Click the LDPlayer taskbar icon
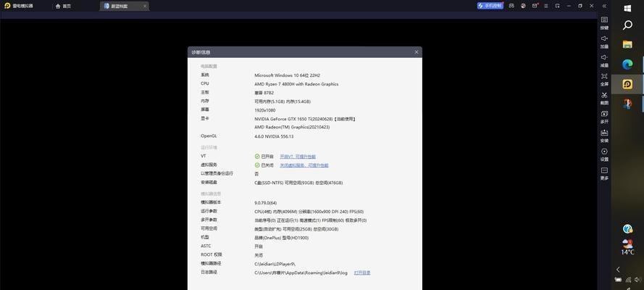This screenshot has width=644, height=290. (627, 84)
